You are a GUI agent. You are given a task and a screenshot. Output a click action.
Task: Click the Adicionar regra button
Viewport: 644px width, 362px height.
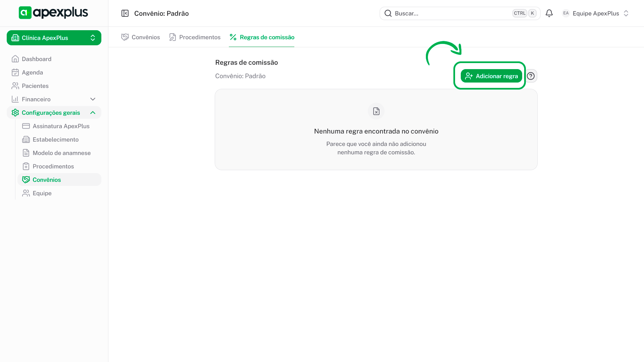coord(491,76)
